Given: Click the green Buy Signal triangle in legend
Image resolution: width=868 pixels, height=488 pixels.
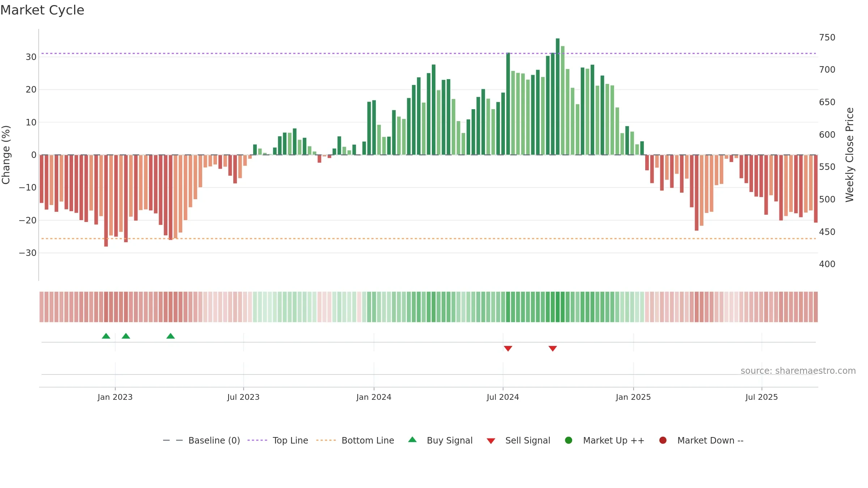Looking at the screenshot, I should click(412, 440).
